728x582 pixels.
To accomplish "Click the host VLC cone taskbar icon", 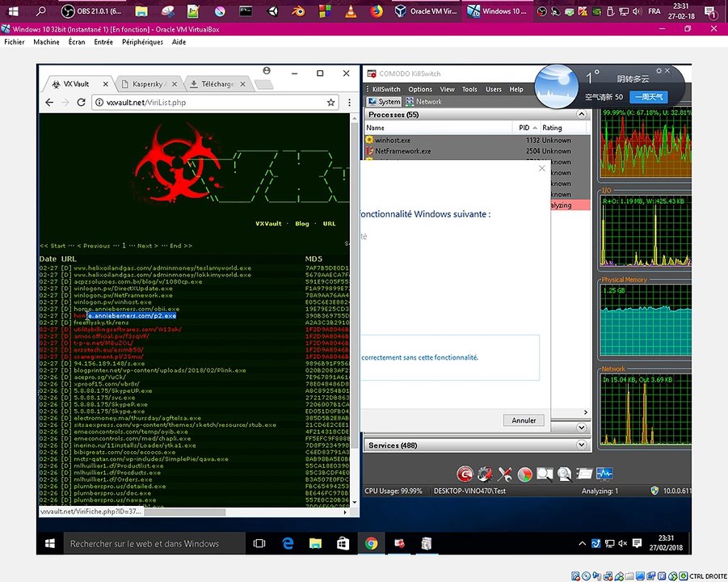I will point(351,11).
